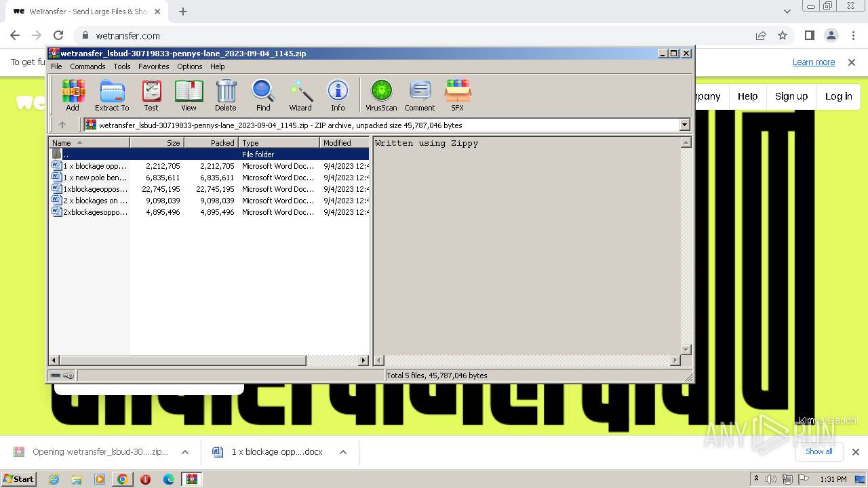Screen dimensions: 868x488
Task: Click the taskbar clock showing 1:31 PM
Action: [833, 479]
